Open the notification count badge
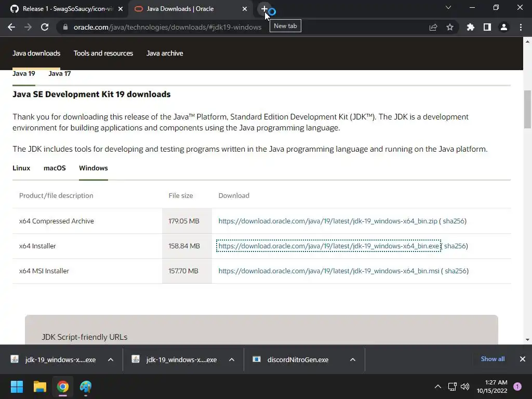 [517, 387]
